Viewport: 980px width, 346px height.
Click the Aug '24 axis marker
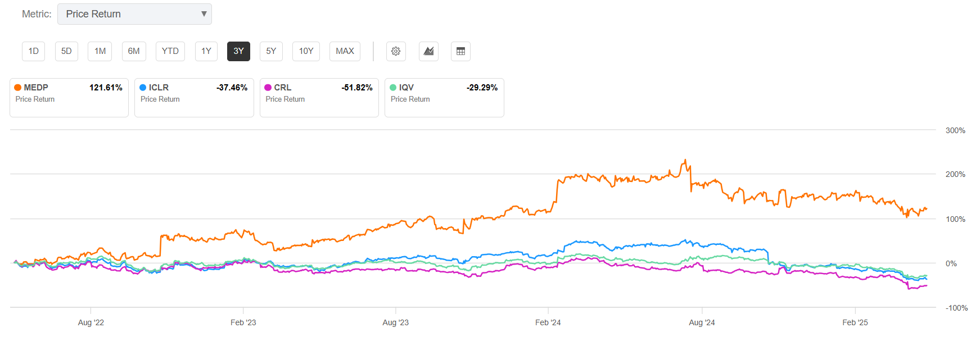[702, 322]
